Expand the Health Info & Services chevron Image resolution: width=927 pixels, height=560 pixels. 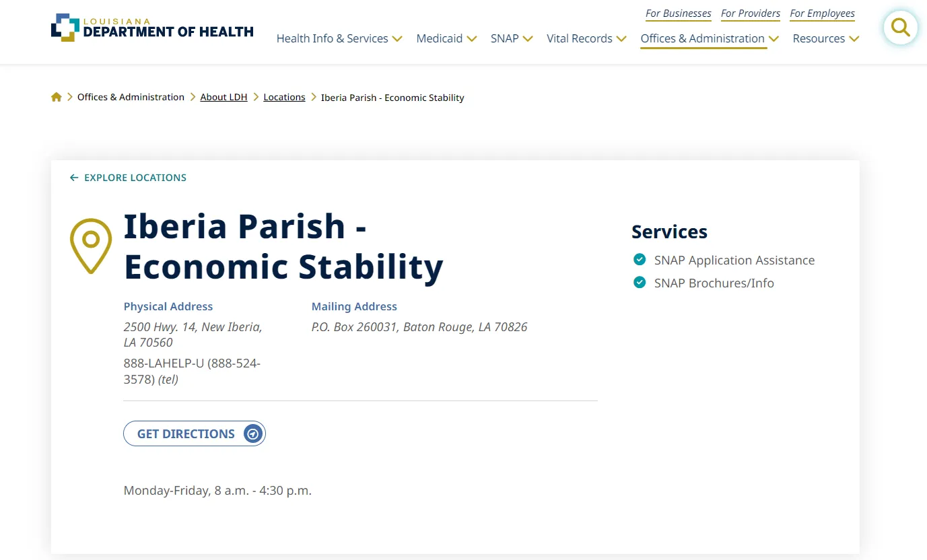397,39
